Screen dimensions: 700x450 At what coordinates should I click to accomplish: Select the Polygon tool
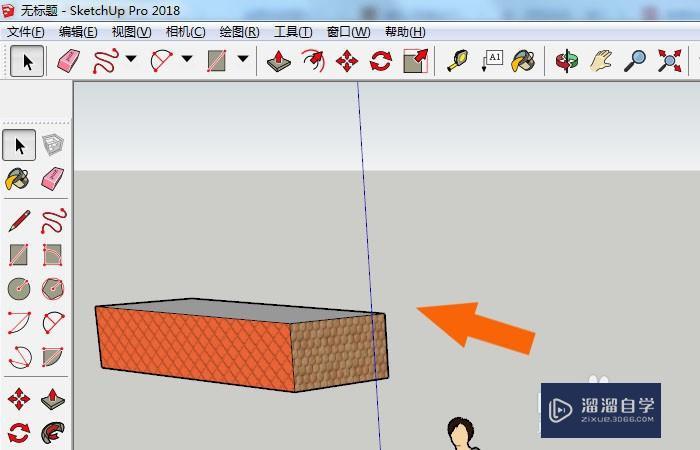point(53,289)
